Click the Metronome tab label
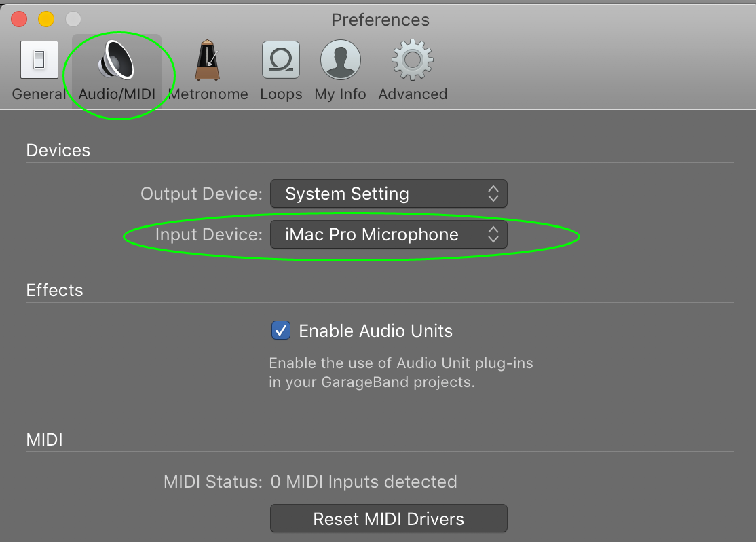 tap(208, 94)
